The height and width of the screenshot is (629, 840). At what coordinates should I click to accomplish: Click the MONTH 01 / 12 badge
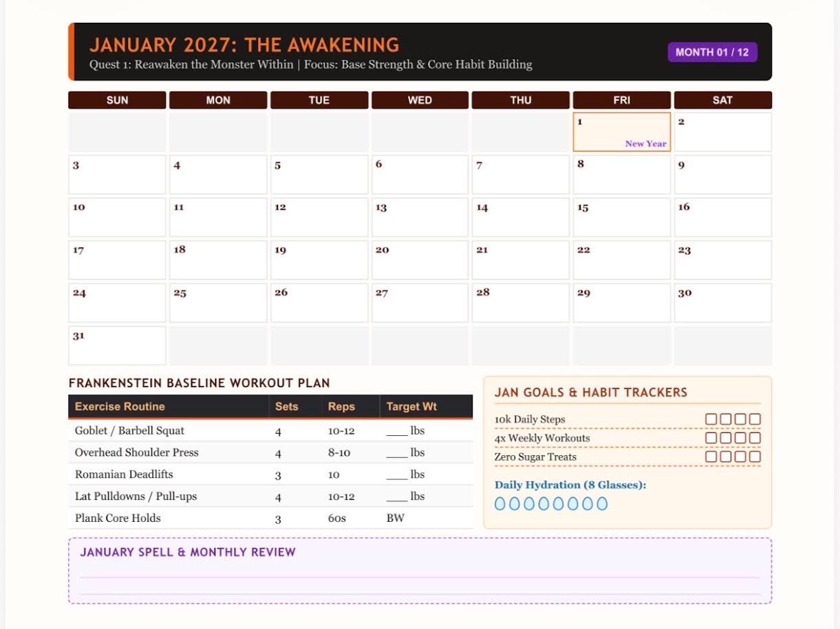coord(712,52)
